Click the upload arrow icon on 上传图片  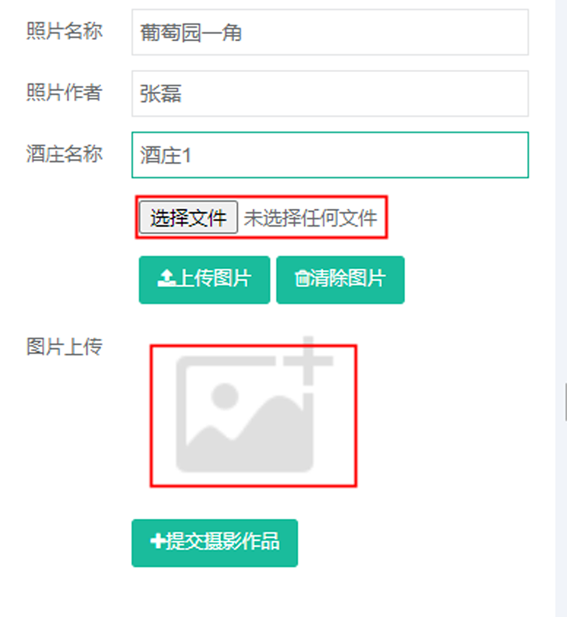tap(166, 278)
